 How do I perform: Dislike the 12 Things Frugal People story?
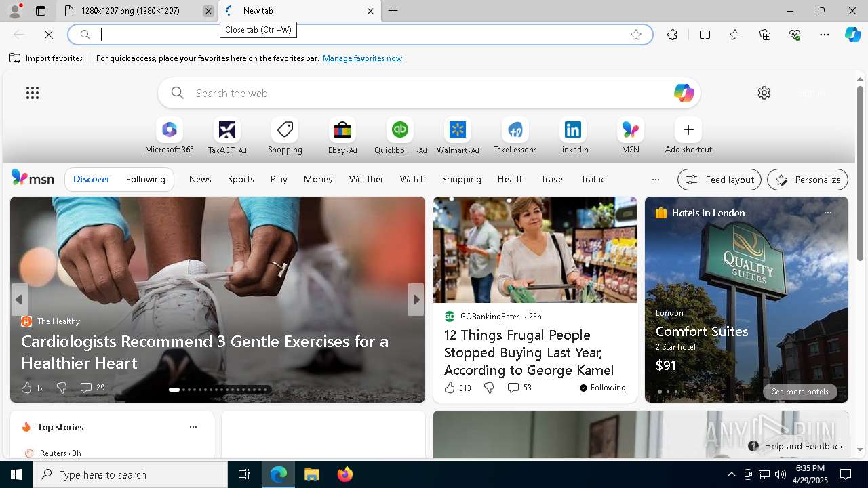tap(489, 388)
